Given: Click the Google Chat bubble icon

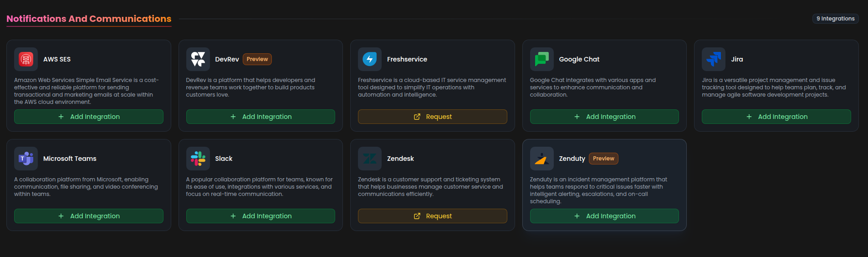Looking at the screenshot, I should (x=542, y=59).
